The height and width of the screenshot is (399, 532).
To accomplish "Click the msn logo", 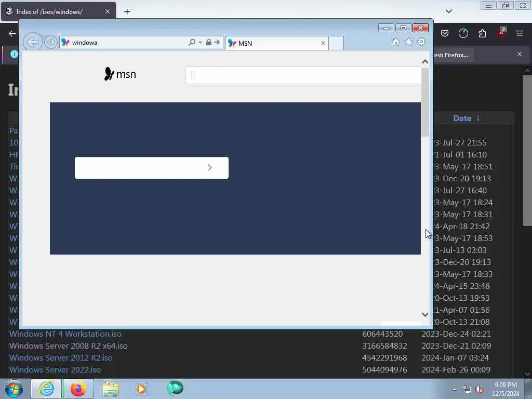I will point(120,74).
